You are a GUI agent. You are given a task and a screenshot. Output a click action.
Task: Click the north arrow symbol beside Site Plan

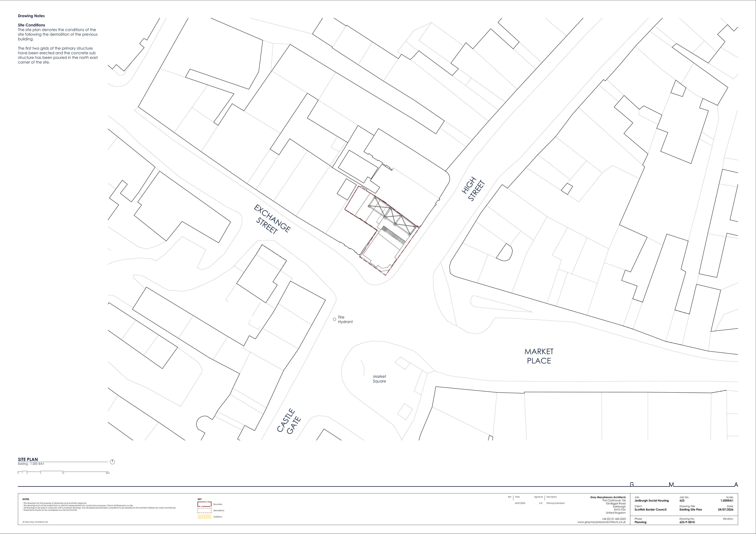coord(112,462)
